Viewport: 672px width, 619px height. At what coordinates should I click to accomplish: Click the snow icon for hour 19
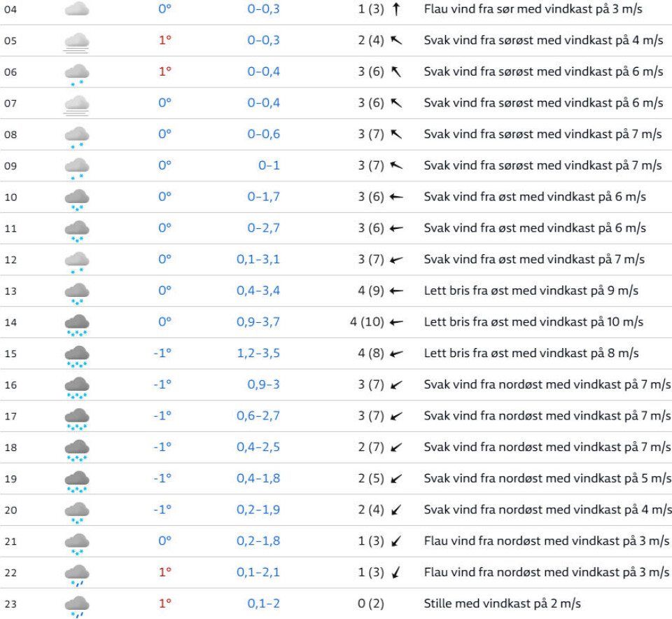(x=76, y=480)
